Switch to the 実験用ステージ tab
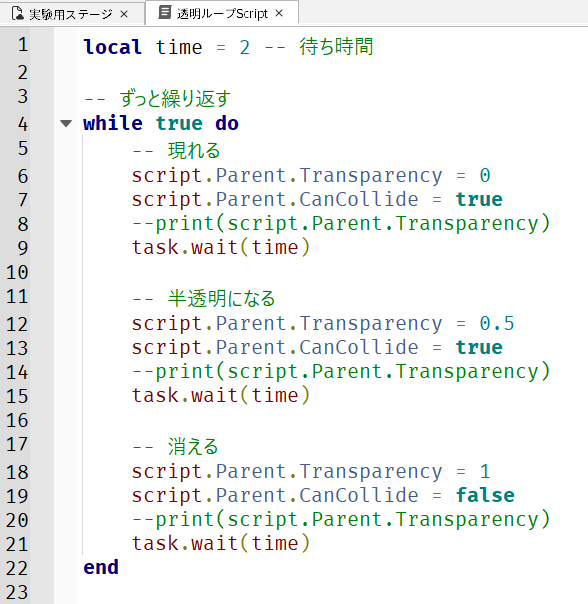 72,14
